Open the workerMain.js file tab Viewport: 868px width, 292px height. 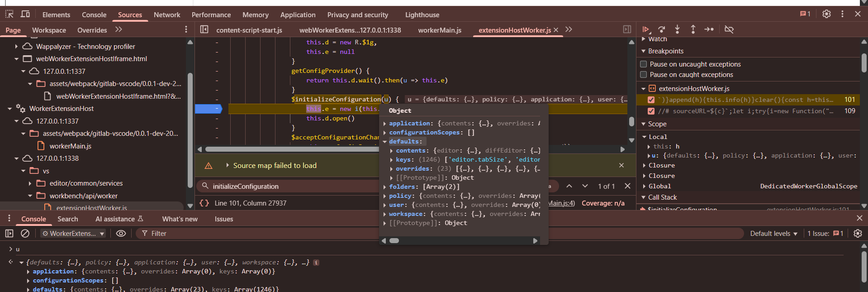(x=440, y=30)
